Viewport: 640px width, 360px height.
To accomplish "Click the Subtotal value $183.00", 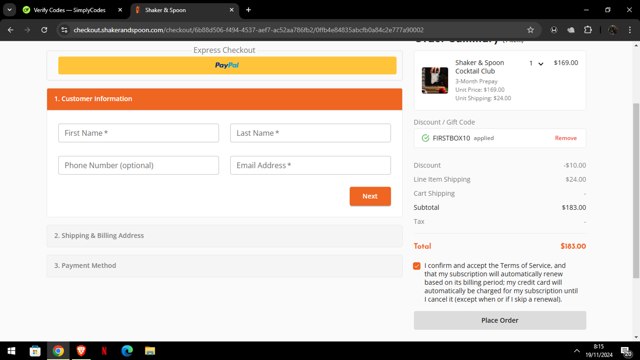I will (x=574, y=207).
